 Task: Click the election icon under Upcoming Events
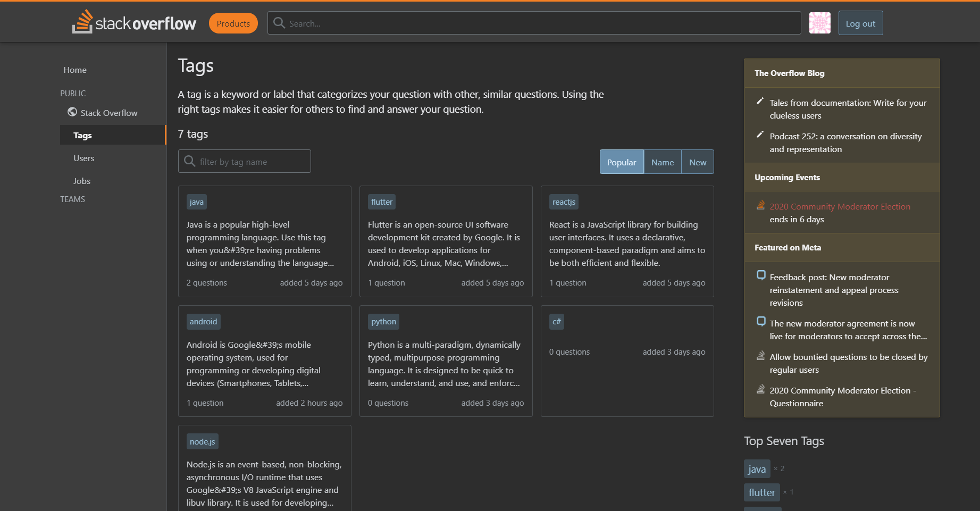pyautogui.click(x=760, y=205)
